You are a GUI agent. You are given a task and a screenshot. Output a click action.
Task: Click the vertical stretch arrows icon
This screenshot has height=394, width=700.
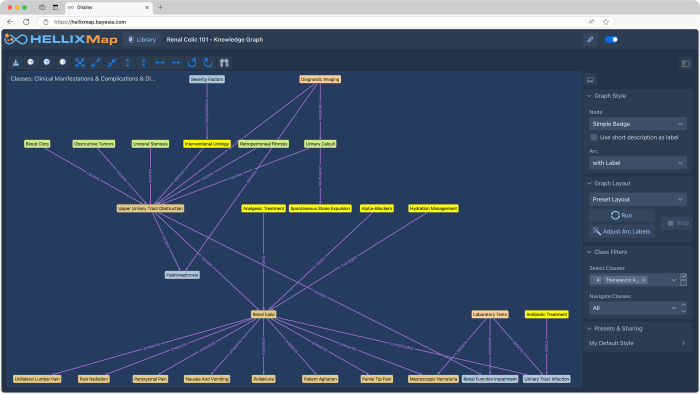128,62
